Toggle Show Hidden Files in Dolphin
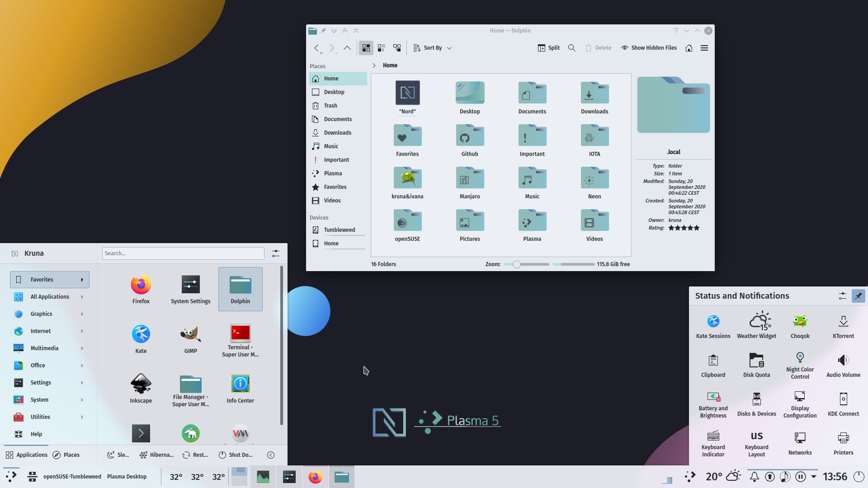The height and width of the screenshot is (488, 868). coord(649,48)
